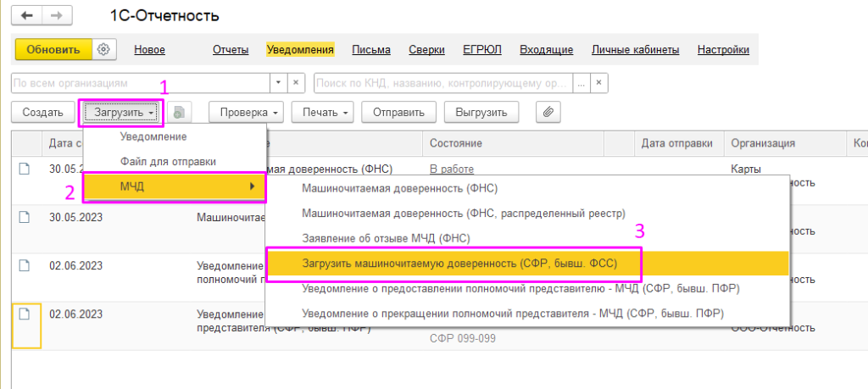Screen dimensions: 868x389
Task: Click the back navigation arrow
Action: tap(27, 16)
